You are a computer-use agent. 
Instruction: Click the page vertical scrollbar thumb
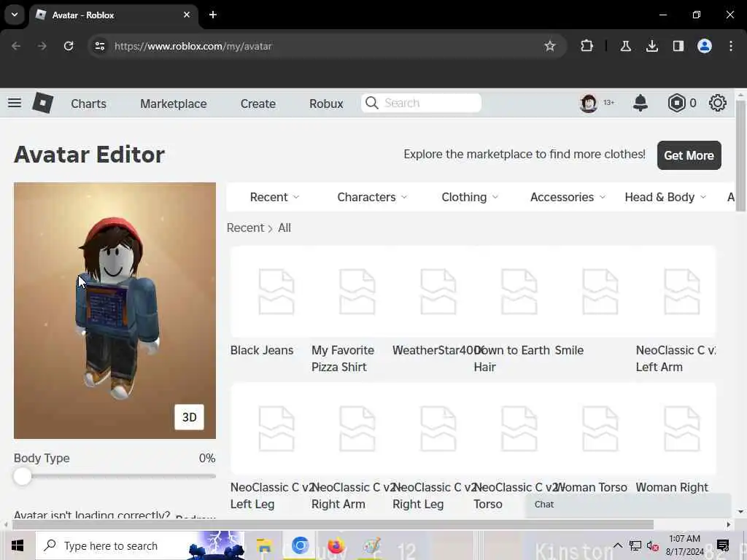740,155
